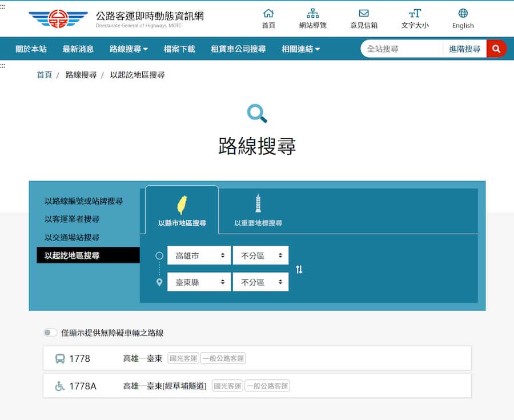Expand the 路線搜尋 nav dropdown
The height and width of the screenshot is (420, 514).
coord(129,49)
